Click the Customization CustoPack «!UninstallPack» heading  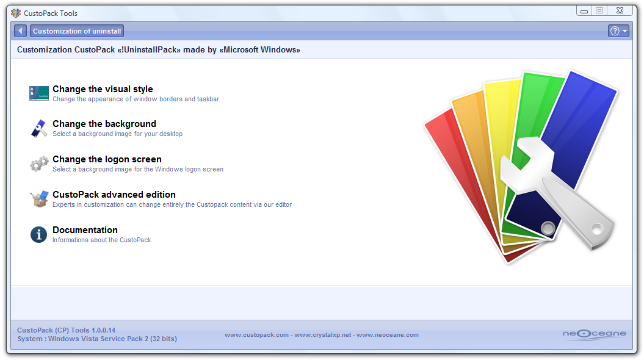pos(159,49)
